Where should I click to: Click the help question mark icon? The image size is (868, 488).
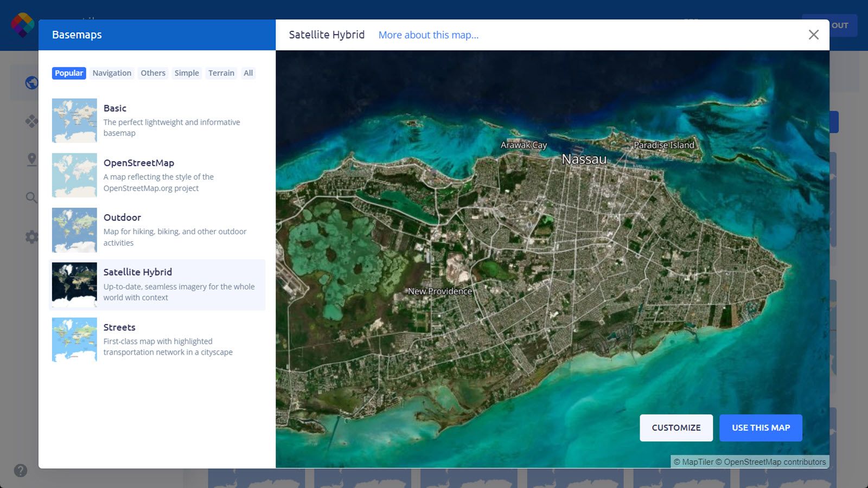[20, 471]
